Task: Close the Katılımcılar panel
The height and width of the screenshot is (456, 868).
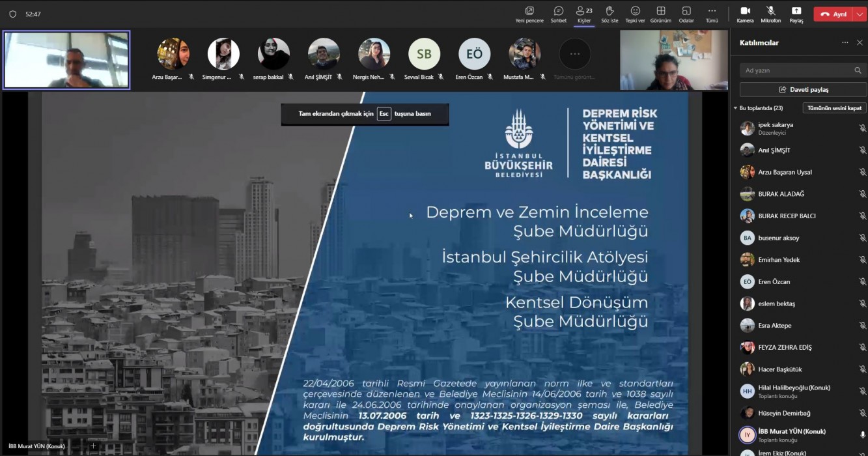Action: point(860,42)
